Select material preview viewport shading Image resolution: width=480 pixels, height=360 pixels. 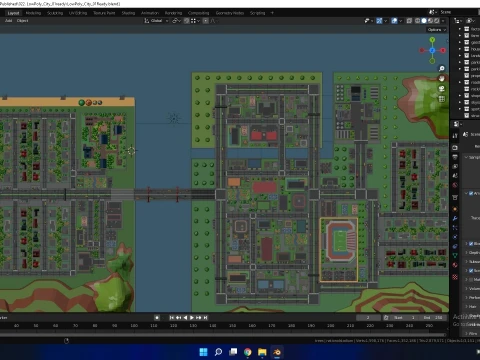pos(430,21)
